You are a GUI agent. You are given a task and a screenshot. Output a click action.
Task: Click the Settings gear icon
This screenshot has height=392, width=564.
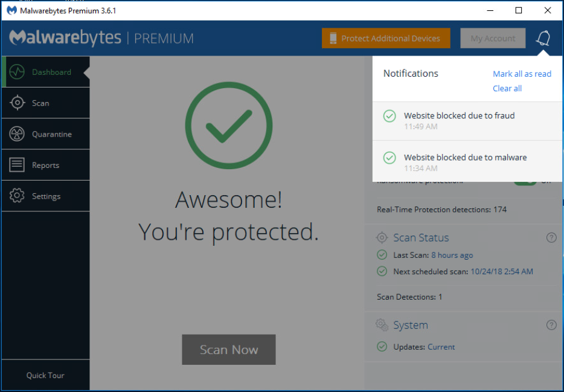[x=17, y=196]
